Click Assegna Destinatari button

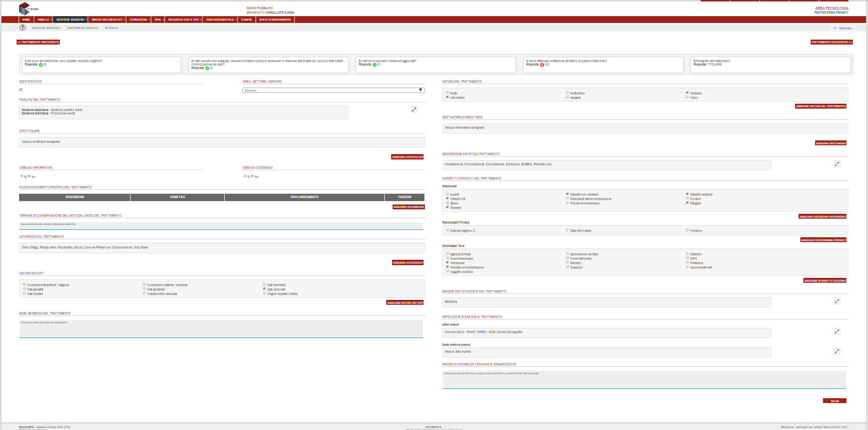click(x=831, y=143)
